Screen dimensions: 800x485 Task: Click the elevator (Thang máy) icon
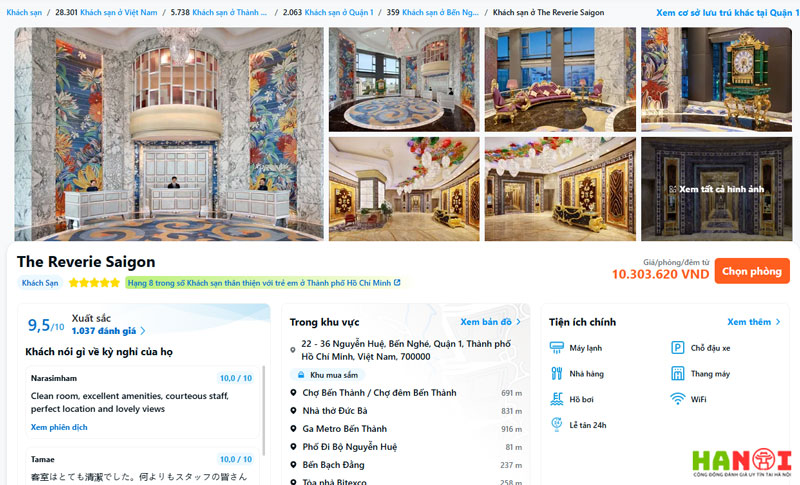[x=678, y=373]
